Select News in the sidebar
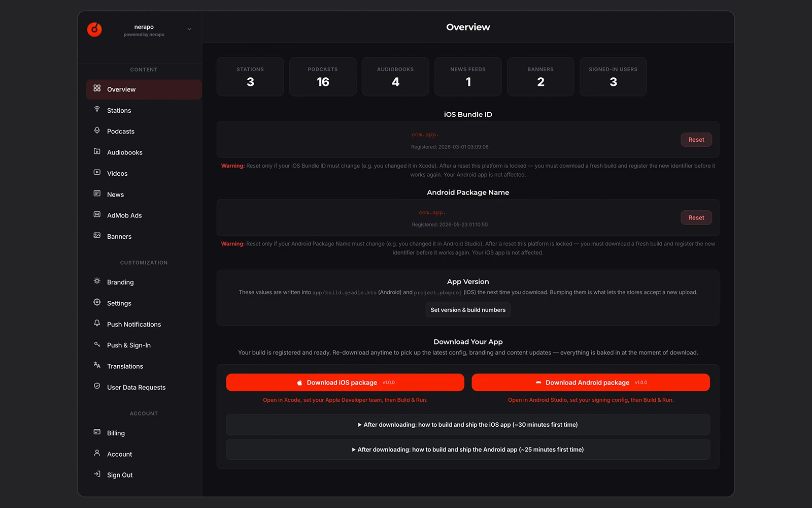Screen dimensions: 812x508 click(144, 195)
